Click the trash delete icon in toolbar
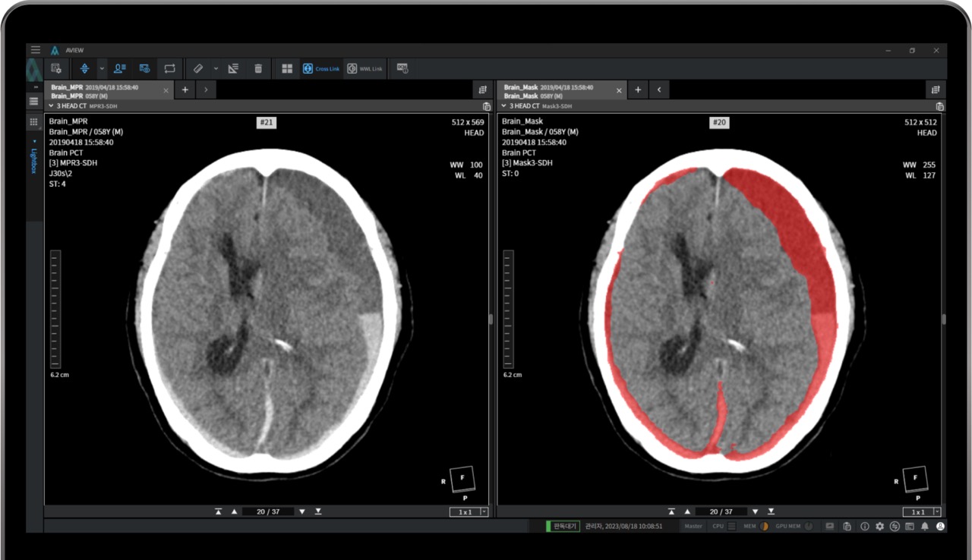 (x=258, y=68)
